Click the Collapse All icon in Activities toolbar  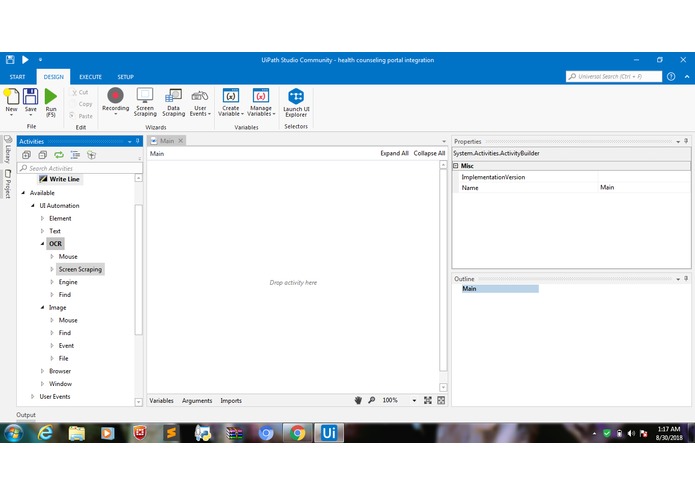(x=43, y=155)
